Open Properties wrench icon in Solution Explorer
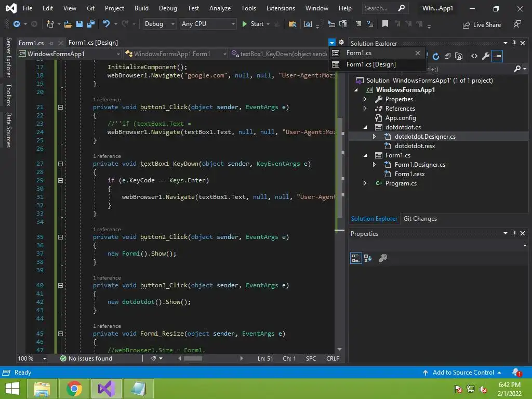The image size is (532, 399). [x=486, y=56]
